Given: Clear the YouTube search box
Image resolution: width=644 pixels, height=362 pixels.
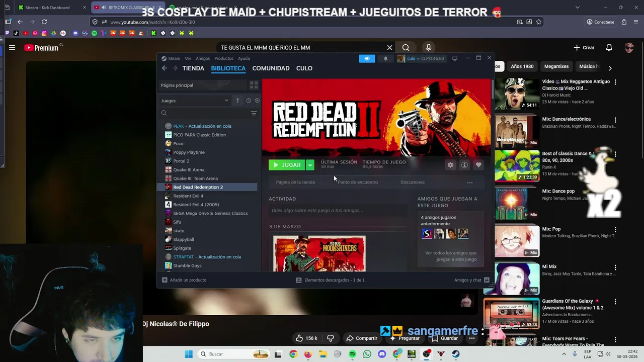Looking at the screenshot, I should 389,48.
